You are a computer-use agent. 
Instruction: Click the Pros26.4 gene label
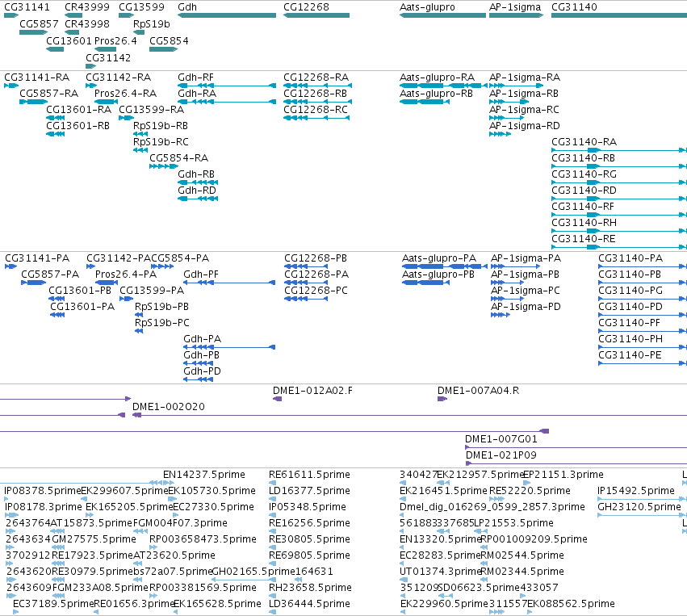click(115, 40)
